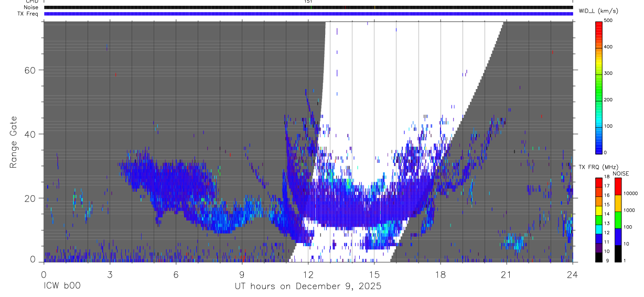Click the 300 label on width scale

point(608,73)
